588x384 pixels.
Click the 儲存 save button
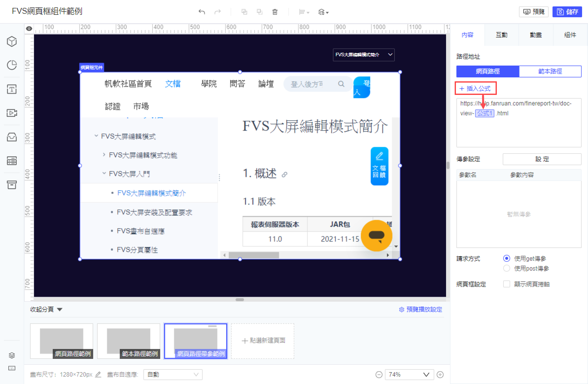(567, 12)
